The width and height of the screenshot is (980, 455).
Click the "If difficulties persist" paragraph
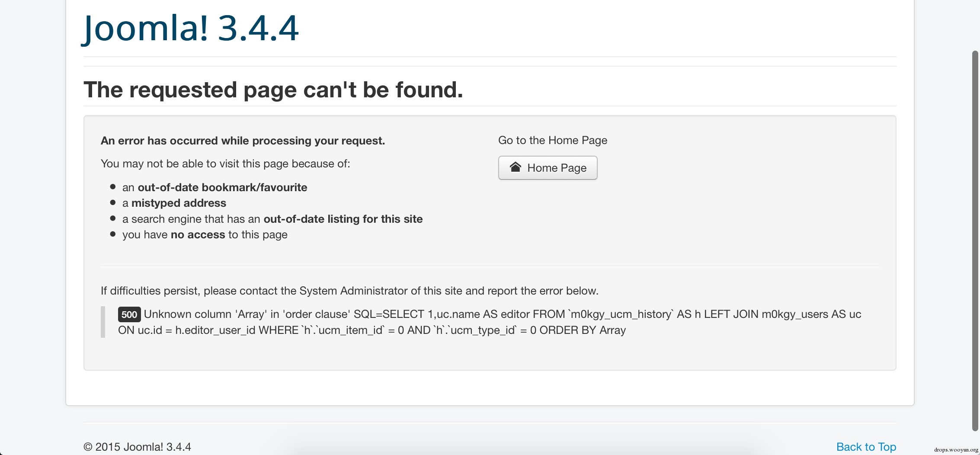click(349, 291)
